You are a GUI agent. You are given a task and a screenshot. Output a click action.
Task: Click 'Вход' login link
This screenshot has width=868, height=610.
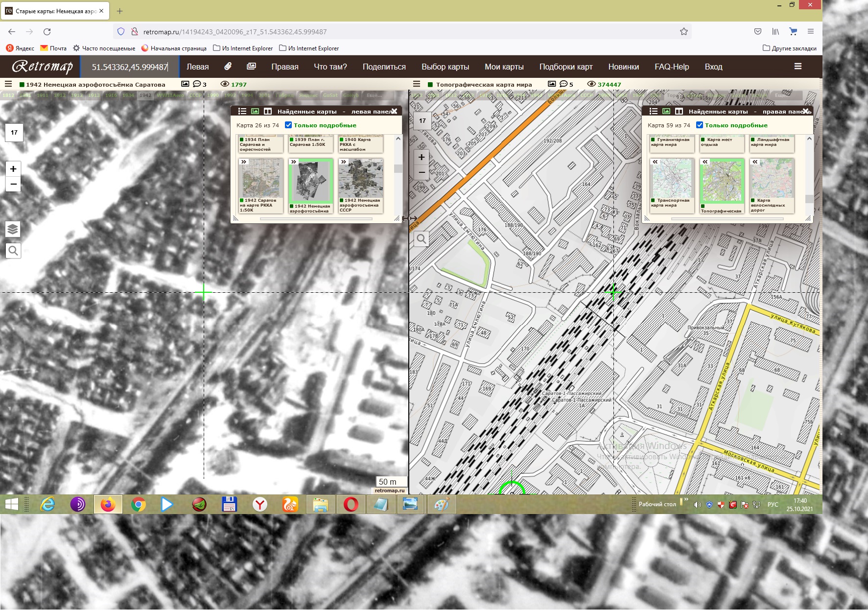(x=713, y=67)
